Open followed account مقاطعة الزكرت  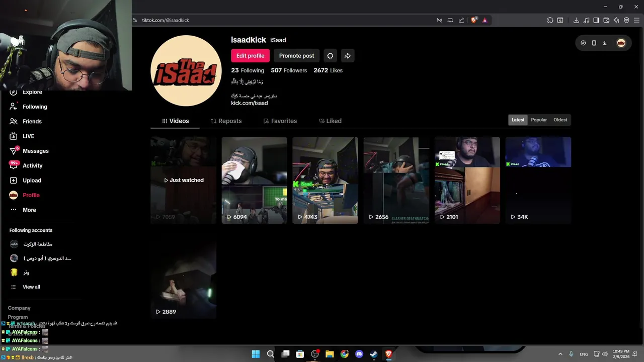pos(31,244)
